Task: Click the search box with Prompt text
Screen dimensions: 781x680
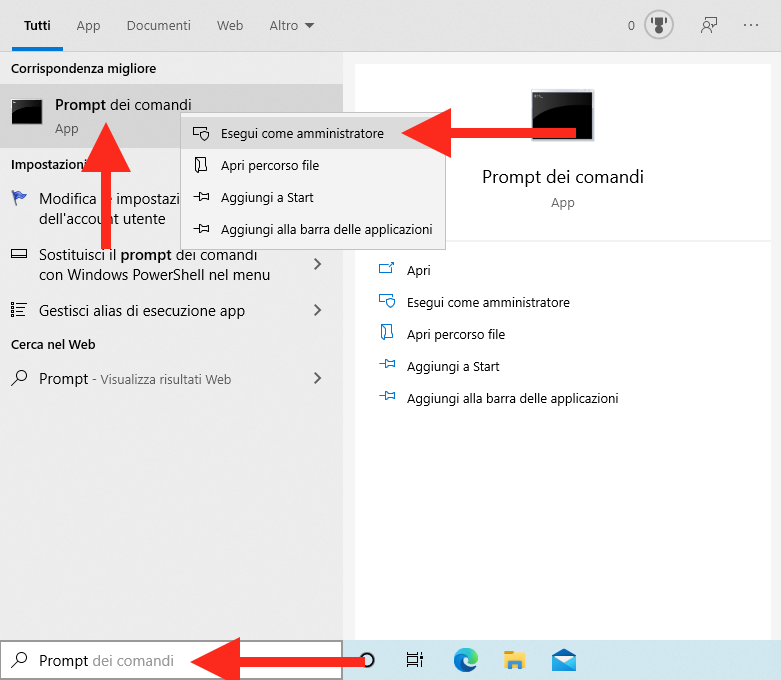Action: point(171,660)
